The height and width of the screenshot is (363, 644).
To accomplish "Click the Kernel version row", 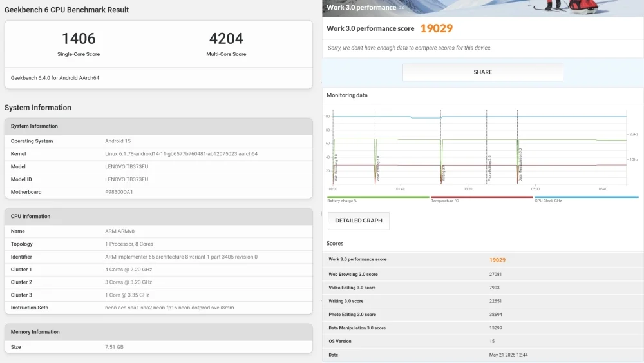I will pos(158,154).
